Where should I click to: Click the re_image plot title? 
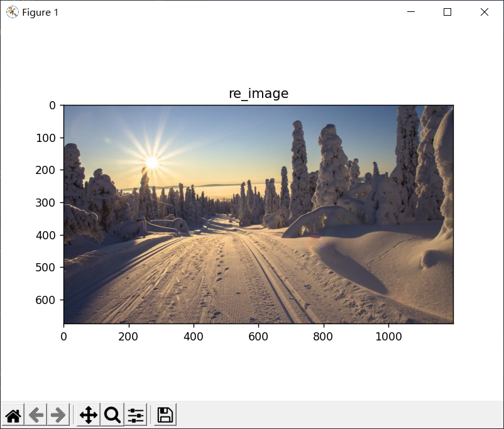[x=258, y=94]
